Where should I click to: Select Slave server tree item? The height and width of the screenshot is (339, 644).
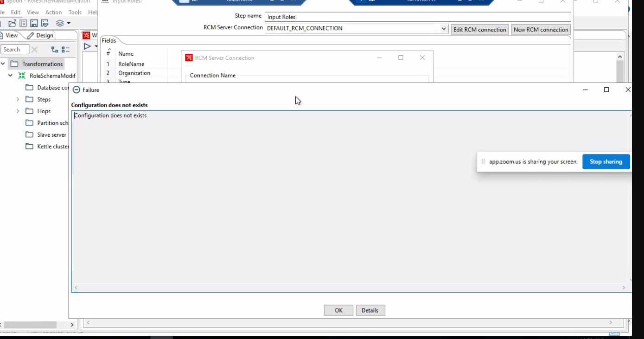coord(51,134)
